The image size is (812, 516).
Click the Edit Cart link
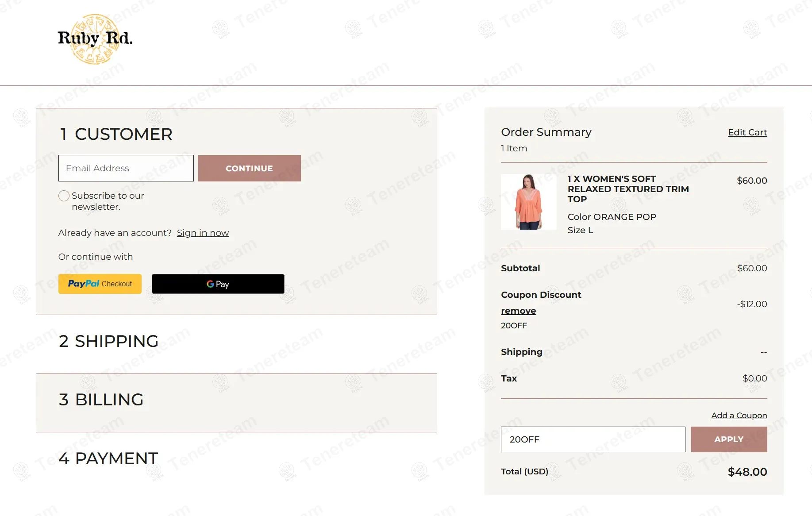pos(747,132)
